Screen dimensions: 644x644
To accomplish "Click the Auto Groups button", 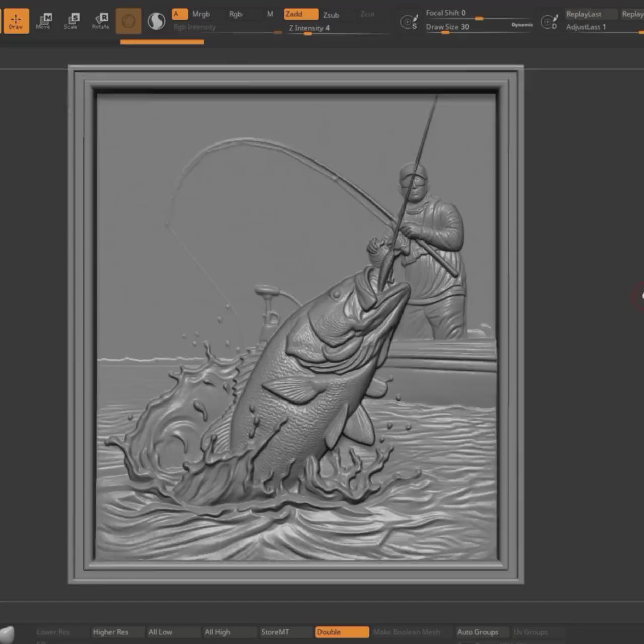I will [x=482, y=632].
